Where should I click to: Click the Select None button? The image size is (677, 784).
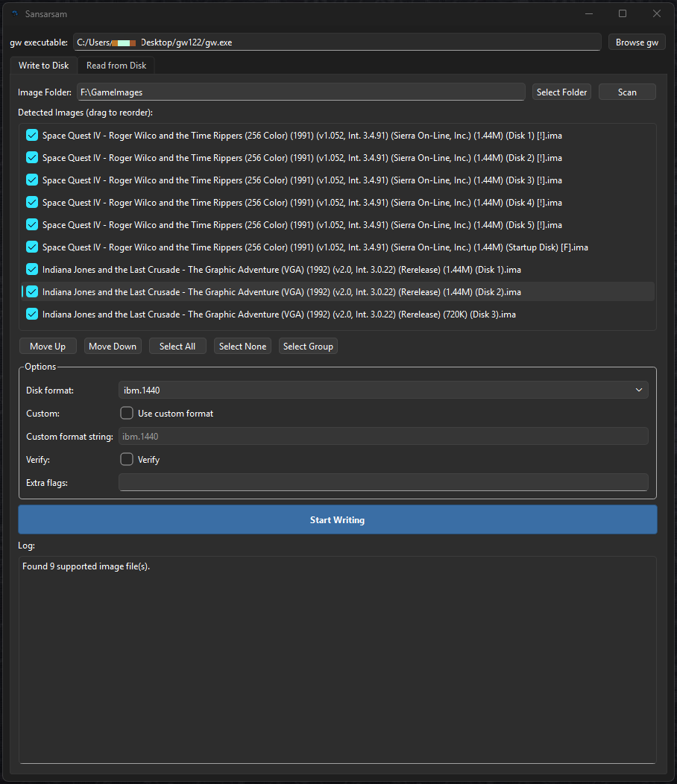point(242,346)
